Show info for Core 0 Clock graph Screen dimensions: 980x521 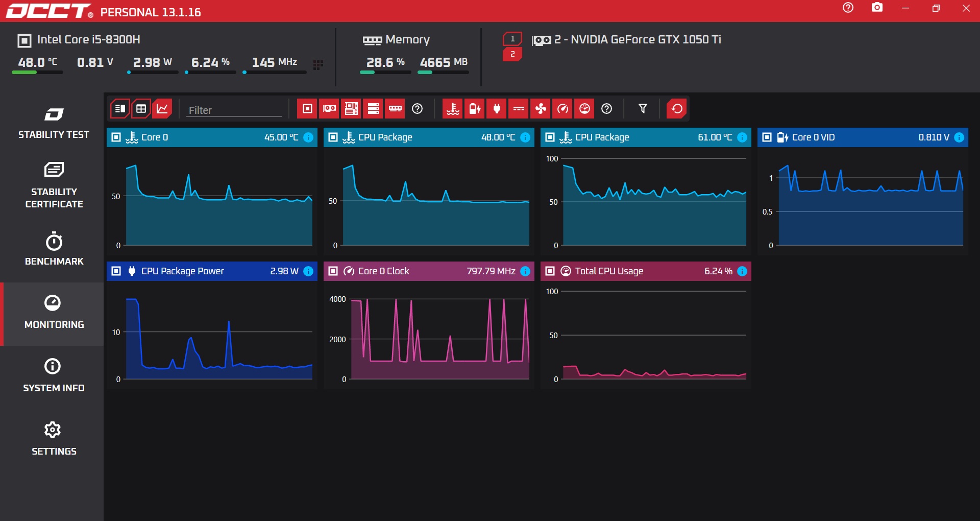click(525, 271)
